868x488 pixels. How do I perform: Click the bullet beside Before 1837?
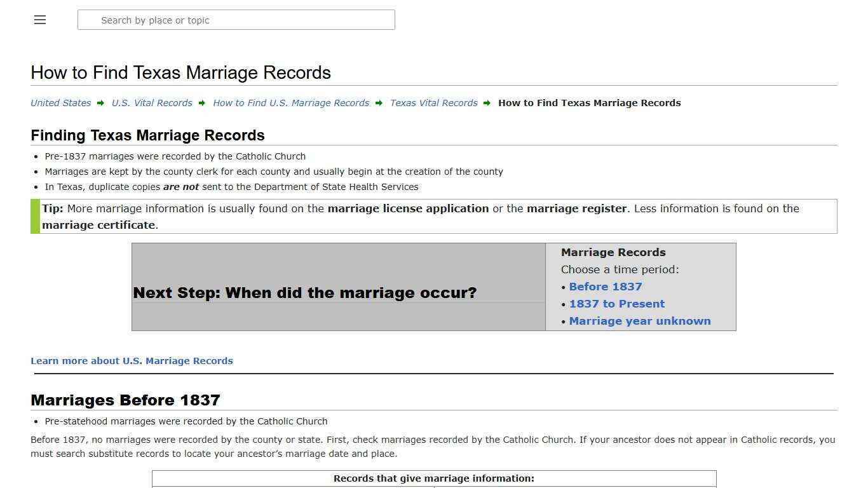(x=564, y=287)
